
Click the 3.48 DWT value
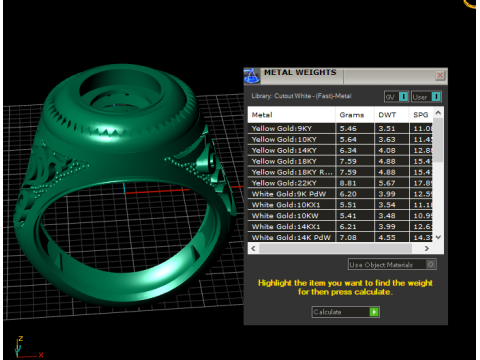[x=387, y=216]
